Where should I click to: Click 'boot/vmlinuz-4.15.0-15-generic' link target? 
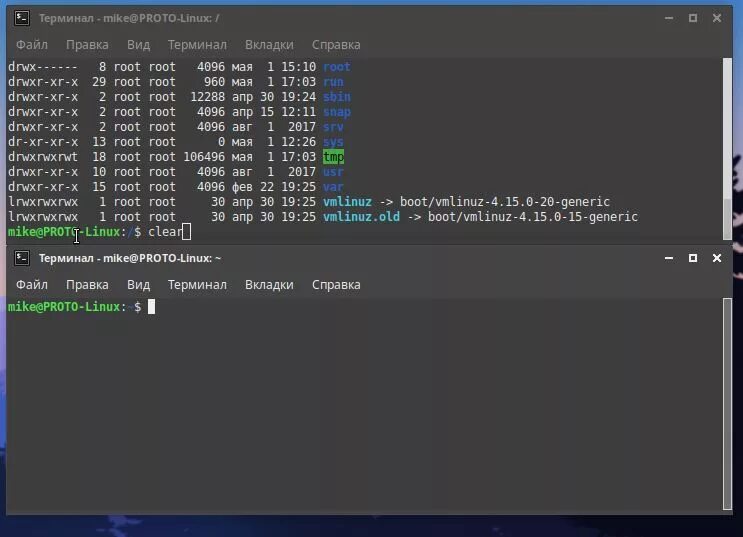pos(533,217)
